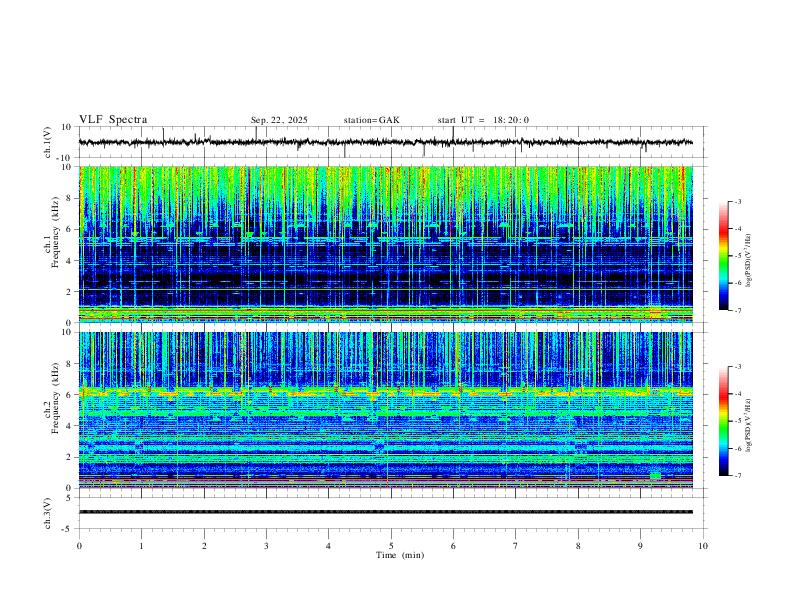
Task: Click time axis tick label '2'
Action: pyautogui.click(x=204, y=546)
